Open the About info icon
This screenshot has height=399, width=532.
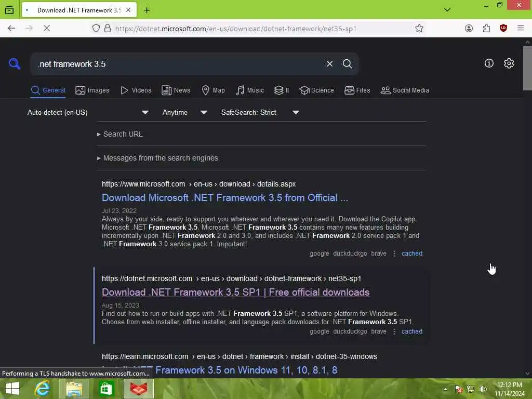pyautogui.click(x=489, y=63)
